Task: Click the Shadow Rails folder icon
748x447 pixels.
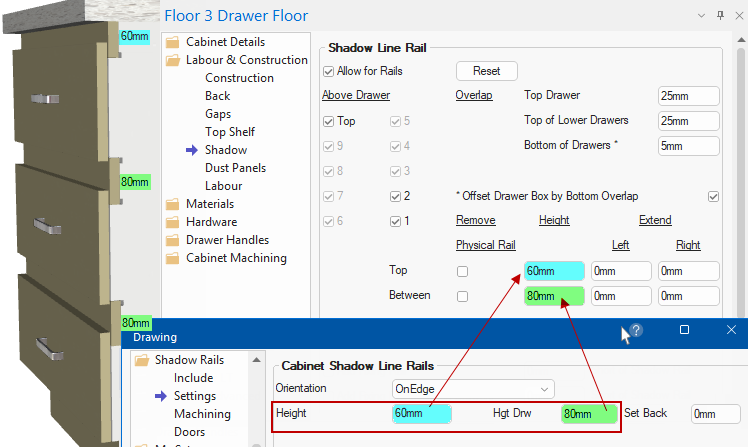Action: coord(141,360)
